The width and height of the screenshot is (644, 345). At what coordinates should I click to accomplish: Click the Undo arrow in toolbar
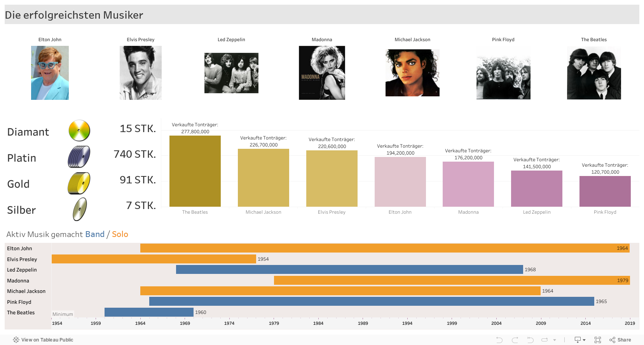click(x=499, y=340)
